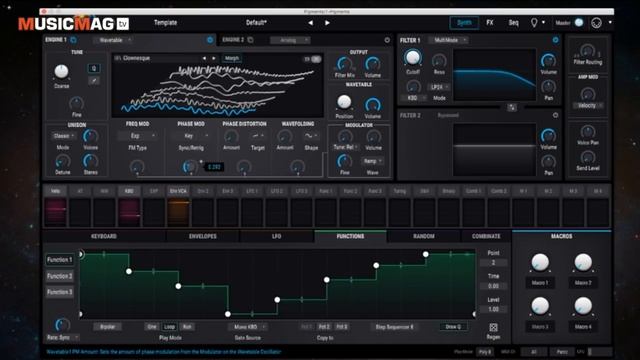640x360 pixels.
Task: Toggle the 2D/3D wavetable view switch
Action: pyautogui.click(x=313, y=59)
